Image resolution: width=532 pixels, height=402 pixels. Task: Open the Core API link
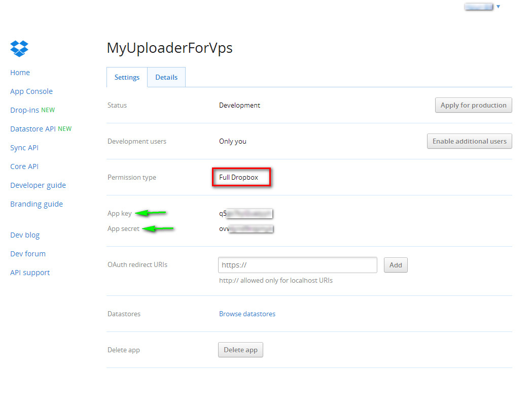(x=24, y=166)
